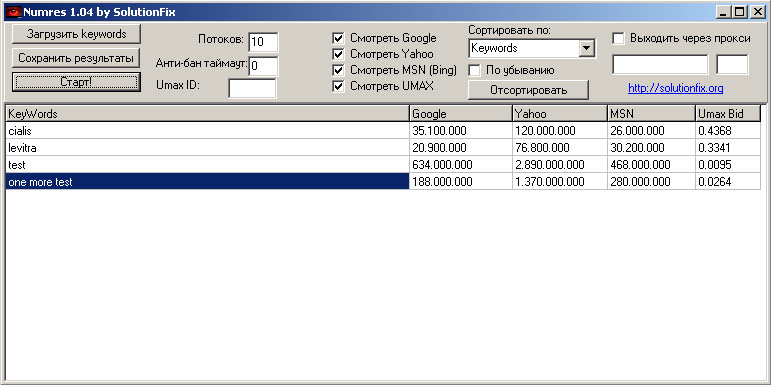Minimize the Numres window
771x385 pixels.
[724, 12]
